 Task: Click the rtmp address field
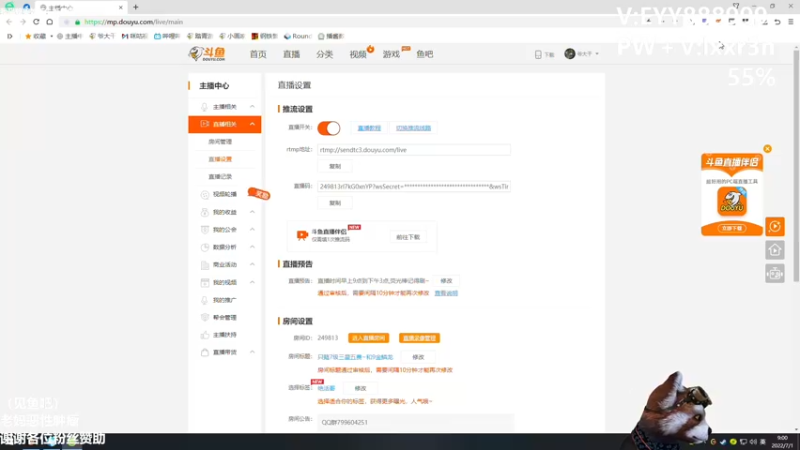tap(414, 150)
